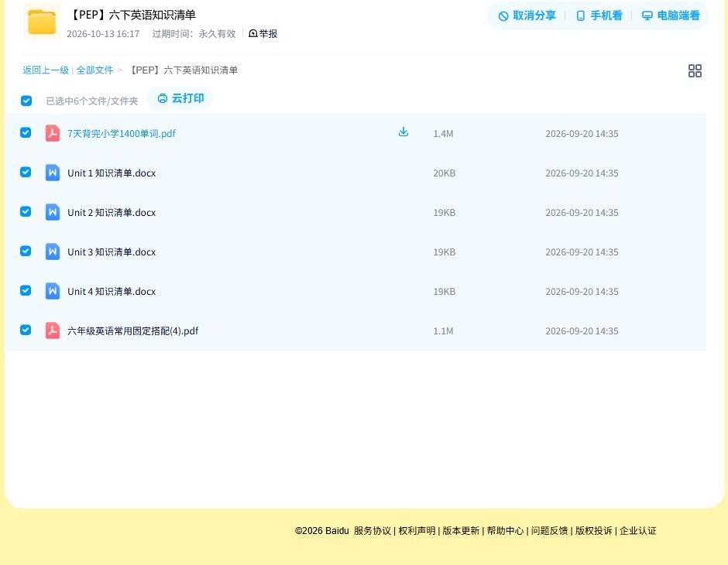The height and width of the screenshot is (565, 728).
Task: Click the 1.1M file size value
Action: coord(443,330)
